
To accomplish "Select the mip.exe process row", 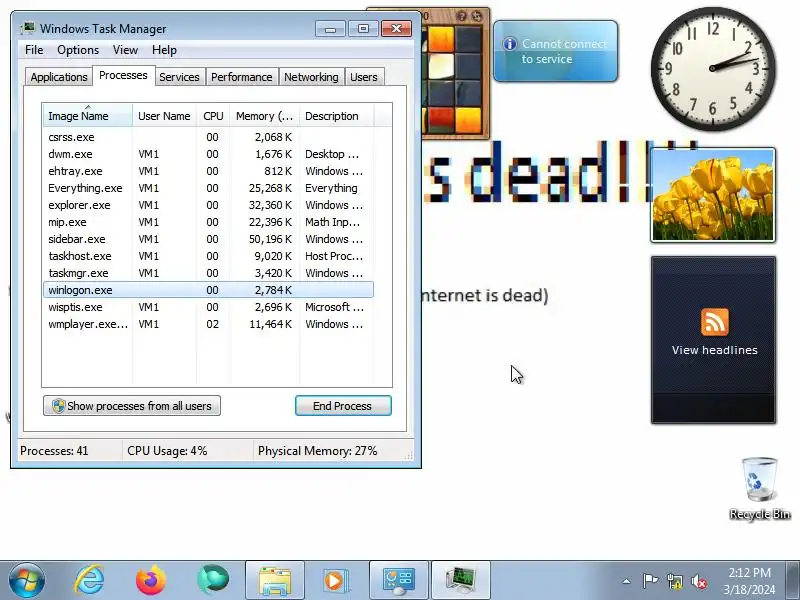I will pos(208,222).
